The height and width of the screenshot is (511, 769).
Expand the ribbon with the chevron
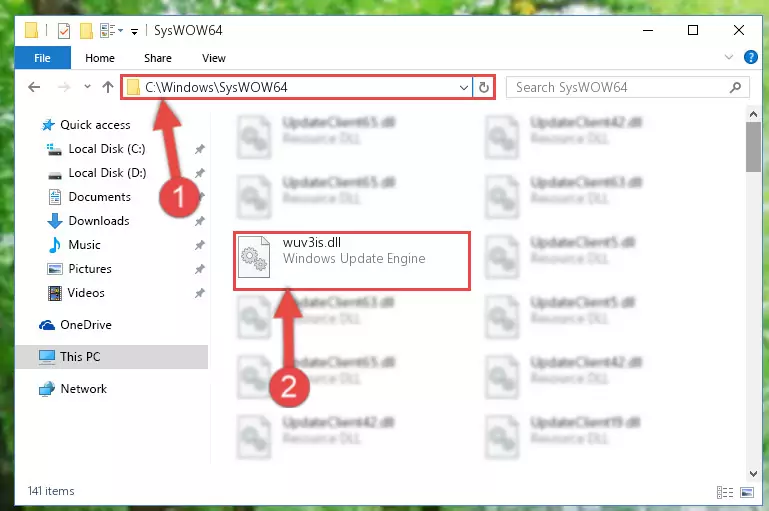pyautogui.click(x=729, y=57)
